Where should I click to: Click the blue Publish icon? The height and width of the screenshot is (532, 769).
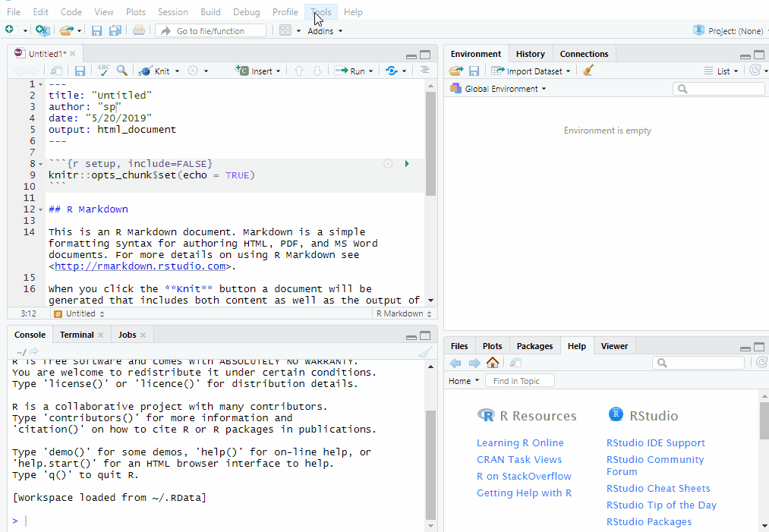[392, 71]
